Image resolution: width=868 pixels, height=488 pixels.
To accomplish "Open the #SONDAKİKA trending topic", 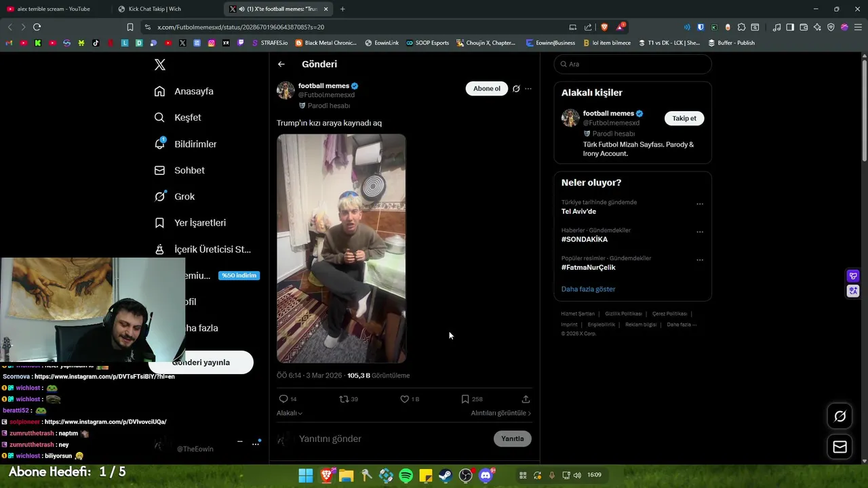I will pos(585,239).
